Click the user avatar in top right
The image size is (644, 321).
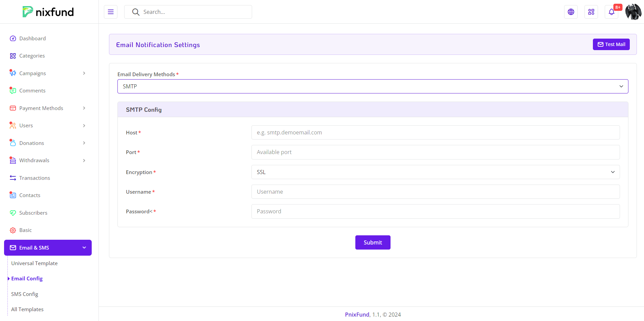coord(633,12)
